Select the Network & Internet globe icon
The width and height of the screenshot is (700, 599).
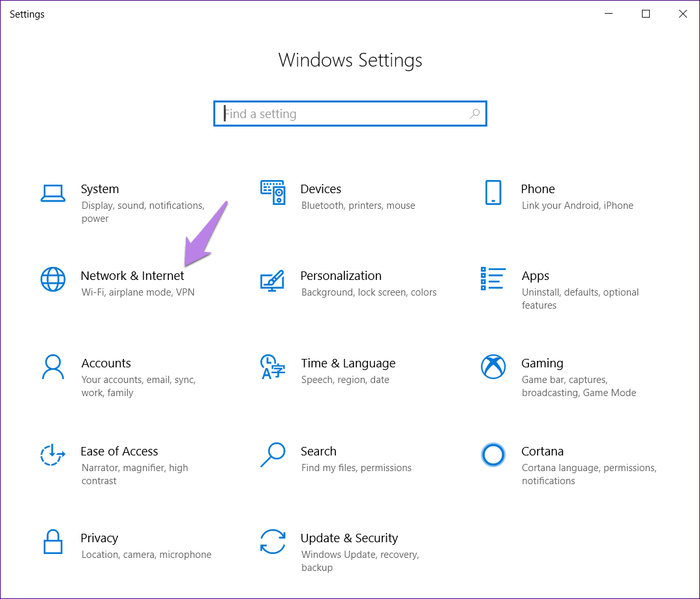(52, 279)
